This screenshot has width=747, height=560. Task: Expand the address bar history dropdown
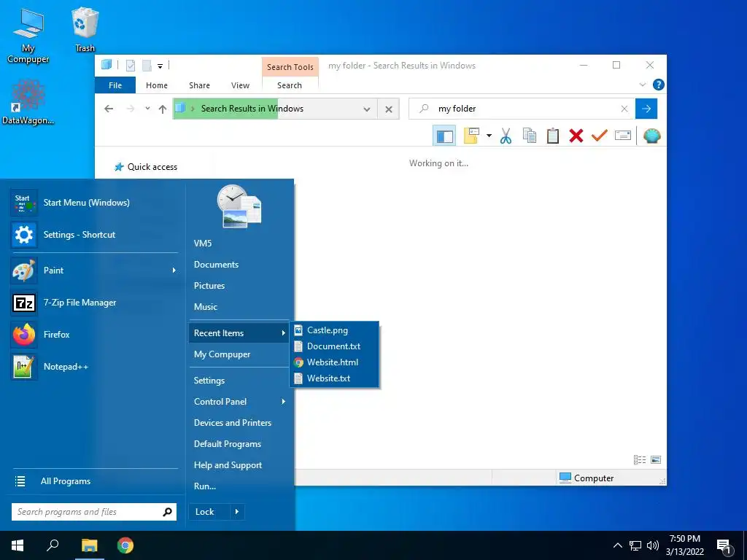tap(367, 109)
